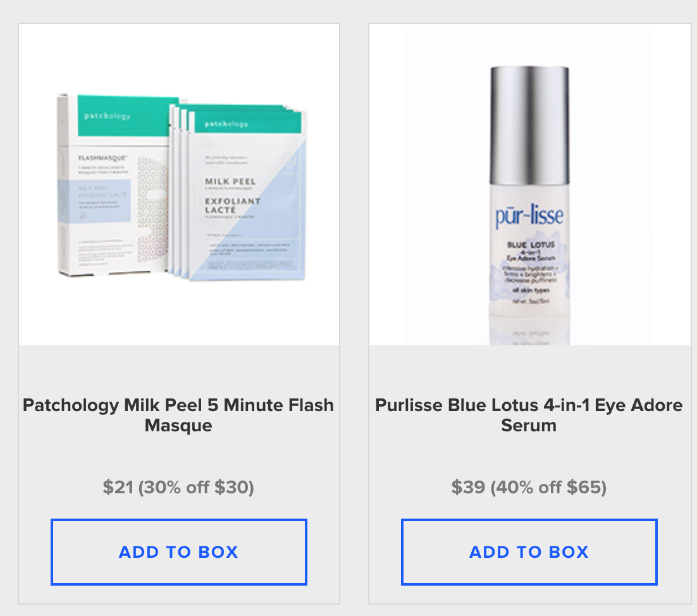Open the Patchology Milk Peel product image
The image size is (697, 616).
pos(179,185)
